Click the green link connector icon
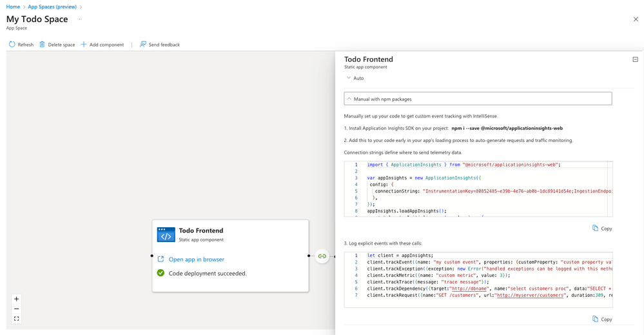This screenshot has height=335, width=644. pyautogui.click(x=322, y=256)
